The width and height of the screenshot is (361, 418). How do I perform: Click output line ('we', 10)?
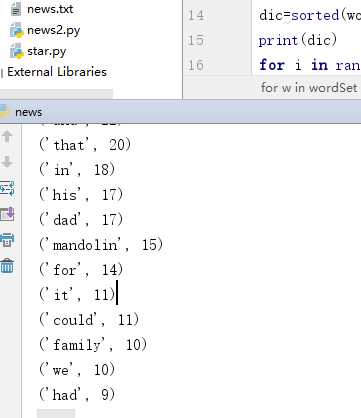[x=77, y=370]
